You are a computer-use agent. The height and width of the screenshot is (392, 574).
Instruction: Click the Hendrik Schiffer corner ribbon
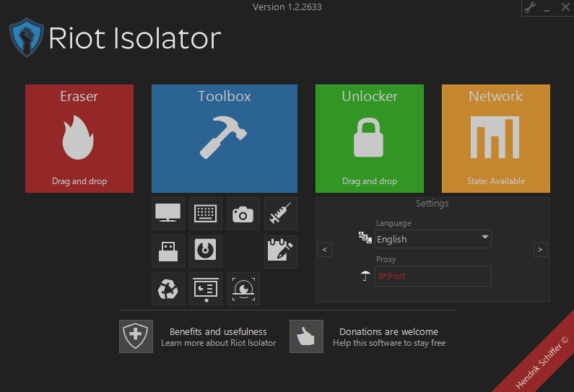pyautogui.click(x=542, y=361)
